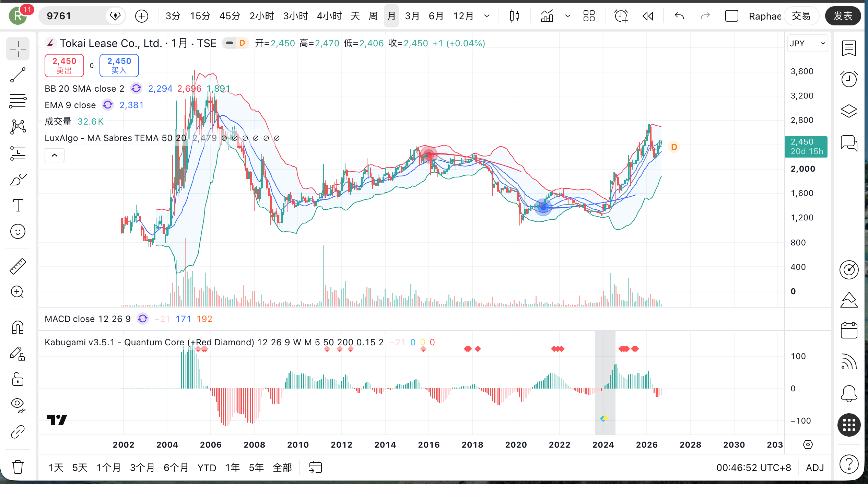Open the layout grid selector
This screenshot has height=484, width=868.
[589, 16]
